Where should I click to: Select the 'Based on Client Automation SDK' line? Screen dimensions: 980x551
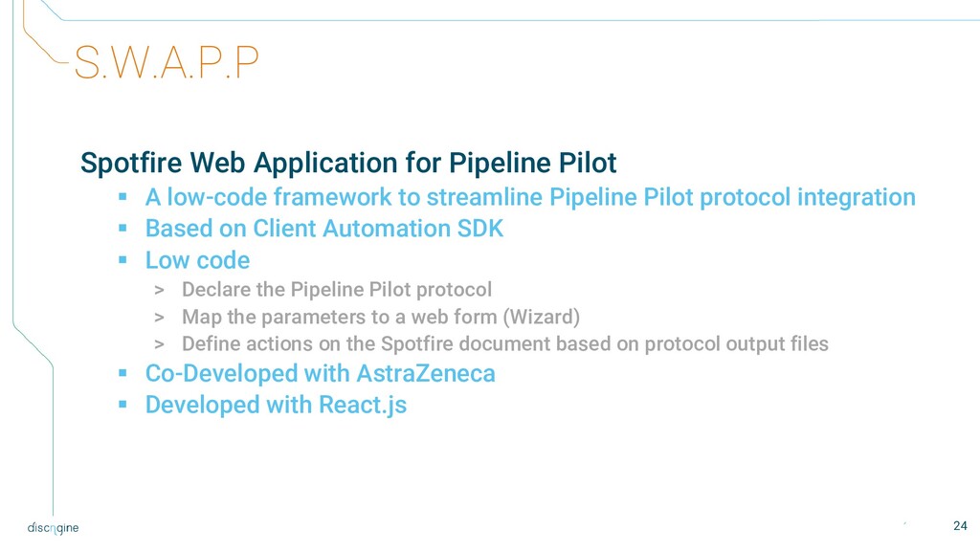tap(323, 230)
